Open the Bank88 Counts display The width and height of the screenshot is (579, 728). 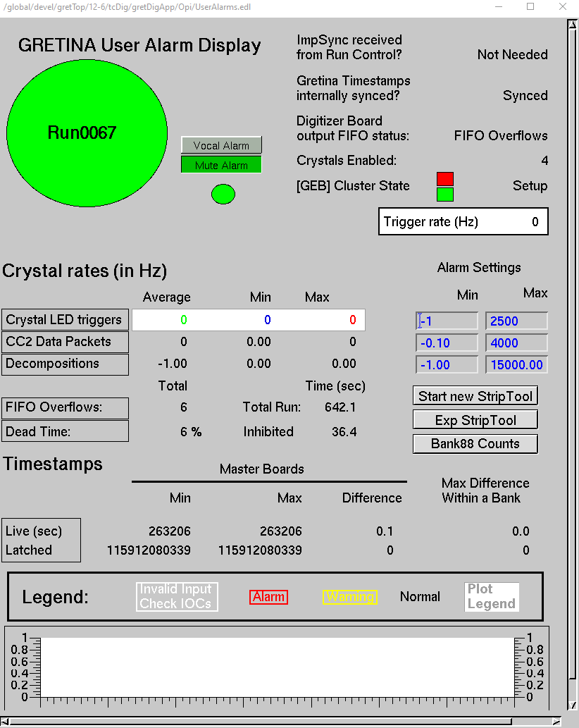coord(475,444)
